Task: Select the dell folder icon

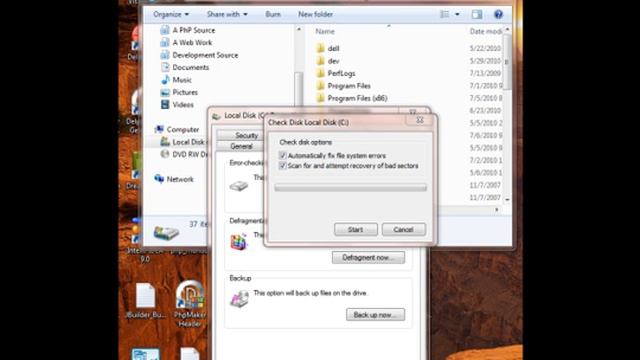Action: [x=321, y=48]
